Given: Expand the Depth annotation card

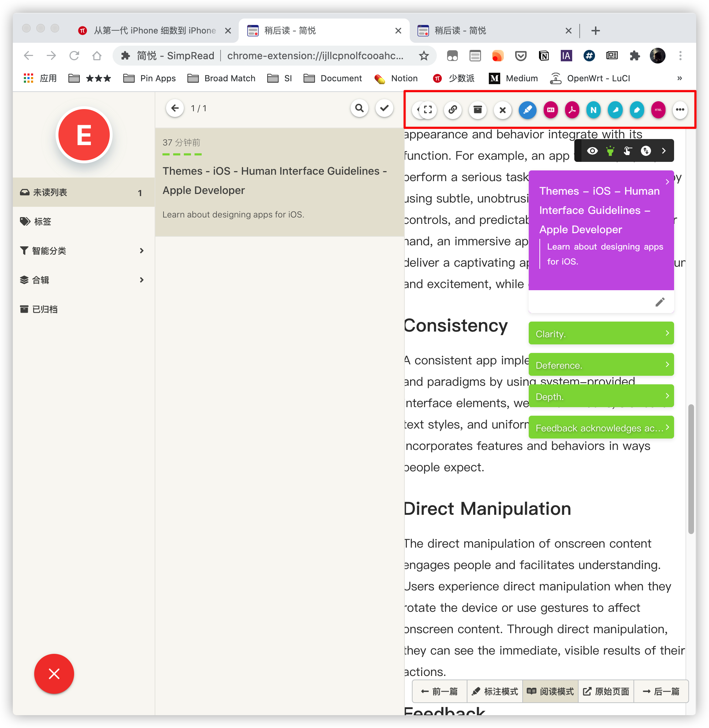Looking at the screenshot, I should pyautogui.click(x=601, y=396).
